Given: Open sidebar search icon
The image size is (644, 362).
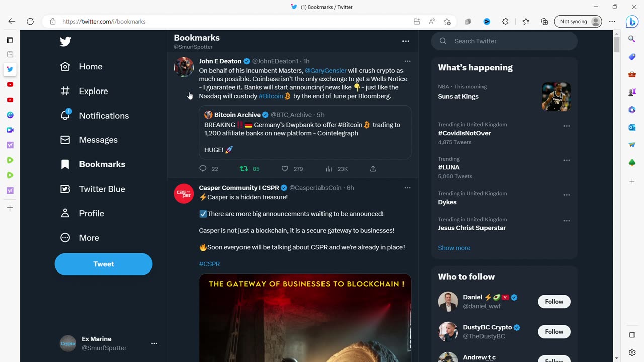Looking at the screenshot, I should tap(632, 39).
